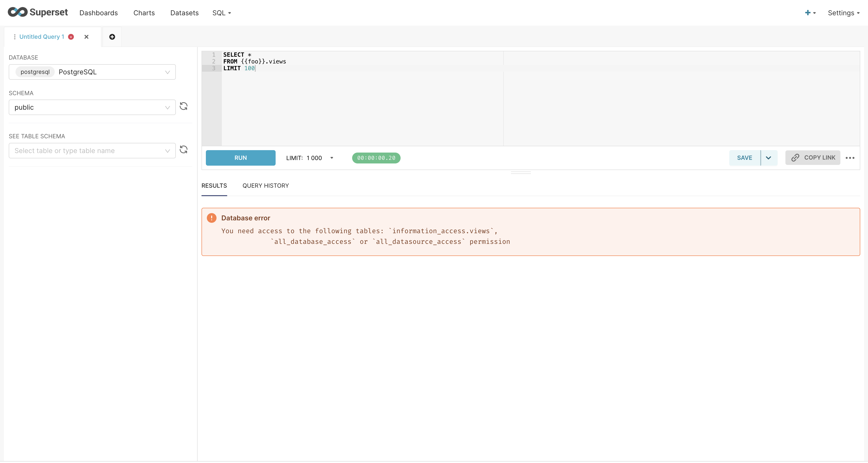This screenshot has height=463, width=868.
Task: Click the tab drag handle dots
Action: 15,37
